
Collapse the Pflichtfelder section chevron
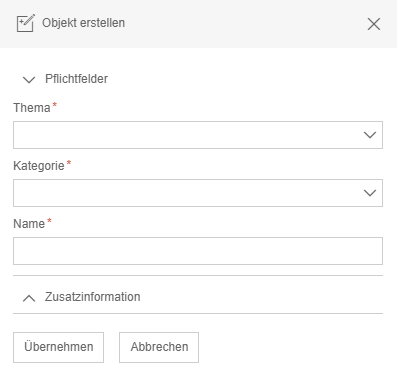click(29, 80)
